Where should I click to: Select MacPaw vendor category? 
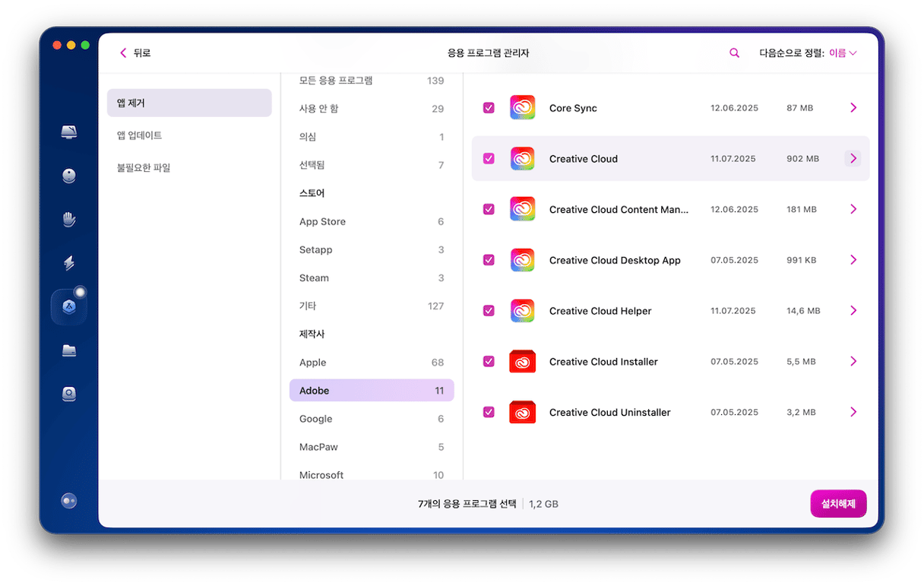coord(372,447)
